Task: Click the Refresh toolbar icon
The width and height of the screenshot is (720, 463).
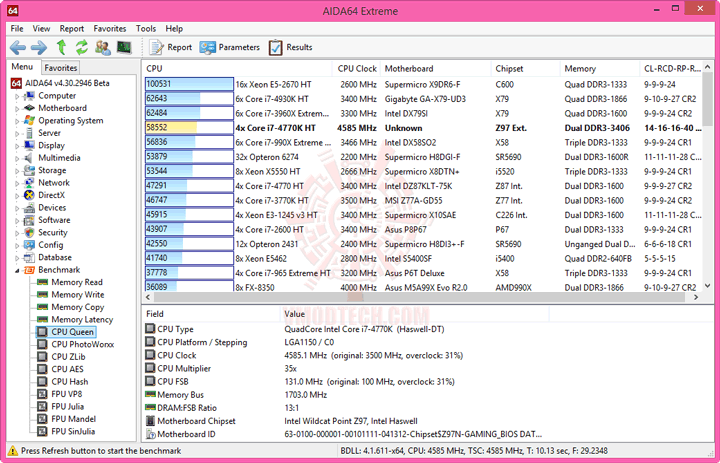Action: [82, 47]
